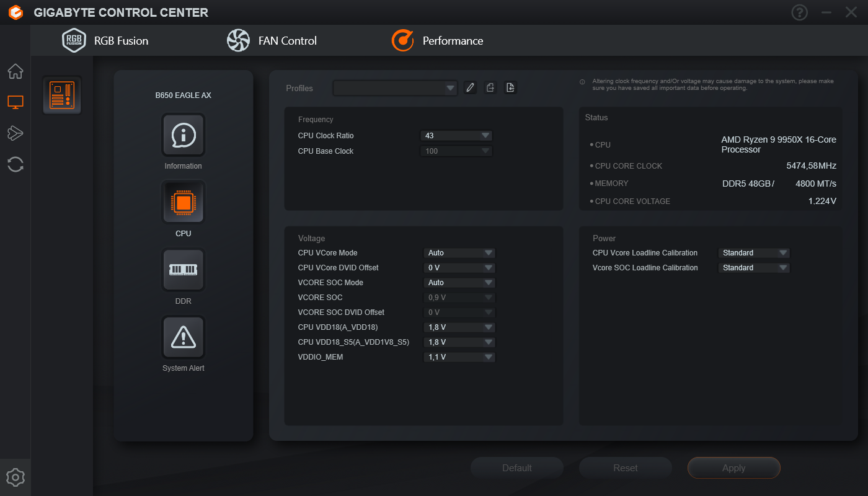The width and height of the screenshot is (868, 496).
Task: Open the paper-plane arrow sidebar icon
Action: (15, 133)
